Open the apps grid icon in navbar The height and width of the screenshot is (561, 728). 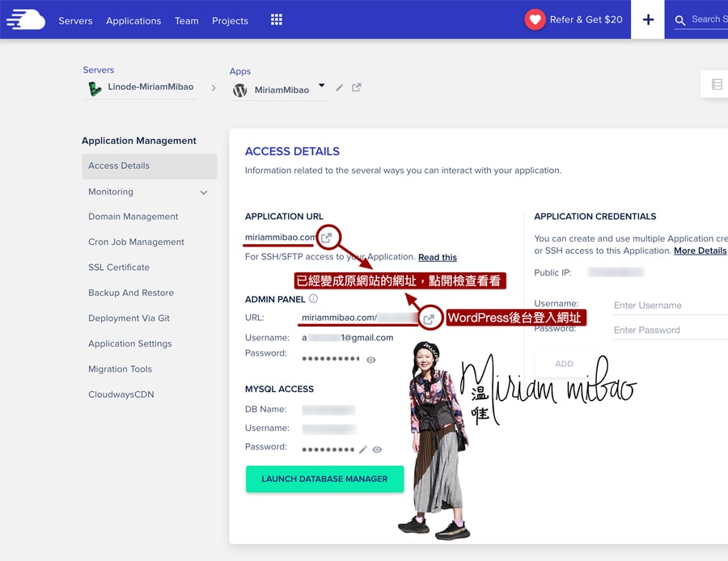pyautogui.click(x=277, y=19)
